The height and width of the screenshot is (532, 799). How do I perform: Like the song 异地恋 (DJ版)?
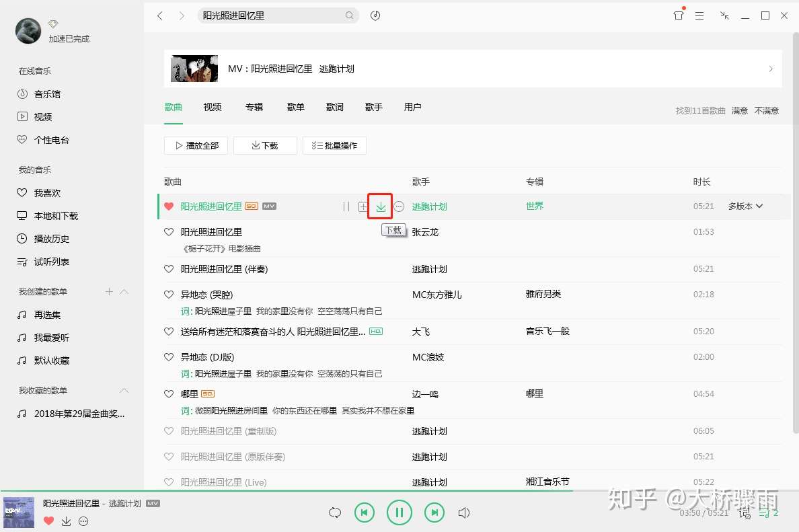point(169,356)
